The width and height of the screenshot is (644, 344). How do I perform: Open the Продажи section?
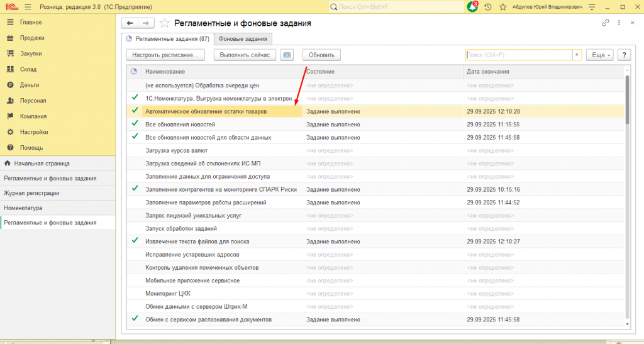click(32, 38)
